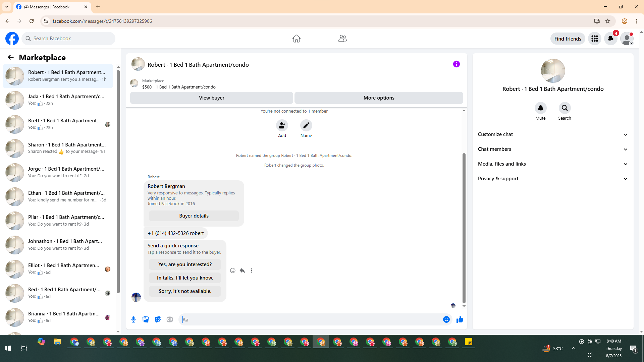Image resolution: width=644 pixels, height=362 pixels.
Task: Click the Search Facebook field
Action: pos(68,39)
